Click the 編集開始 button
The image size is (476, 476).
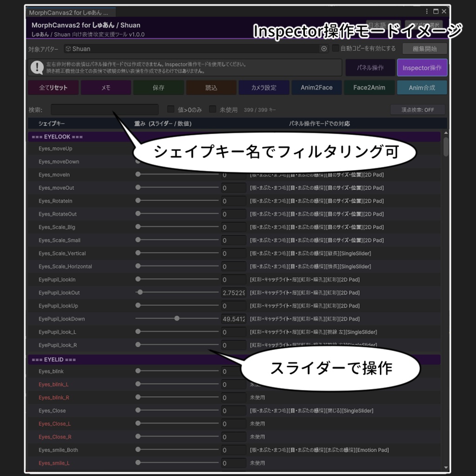click(424, 48)
